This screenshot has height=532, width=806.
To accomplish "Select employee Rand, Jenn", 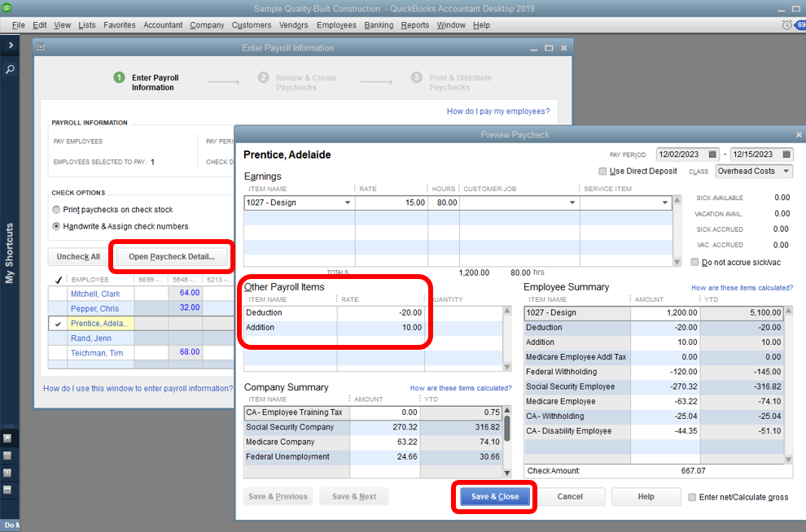I will 91,338.
